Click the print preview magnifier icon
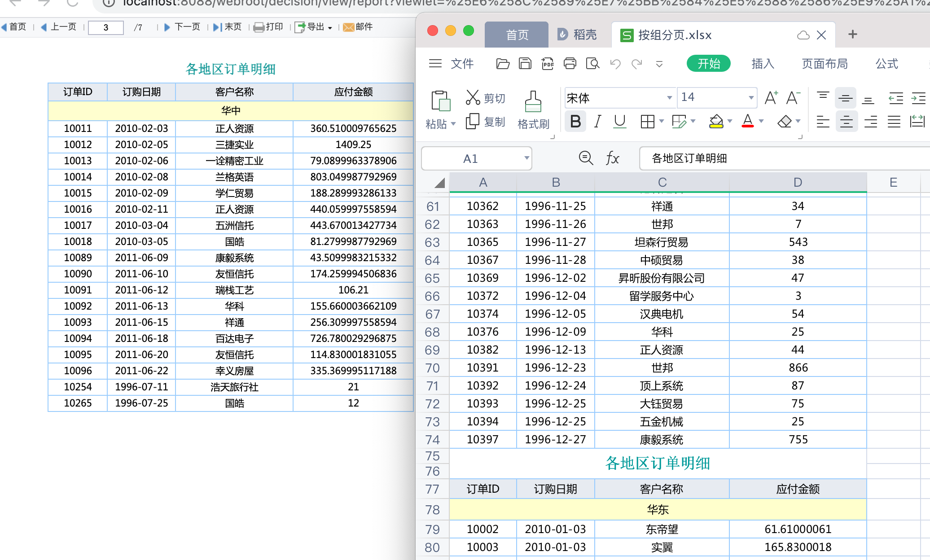 [x=592, y=64]
